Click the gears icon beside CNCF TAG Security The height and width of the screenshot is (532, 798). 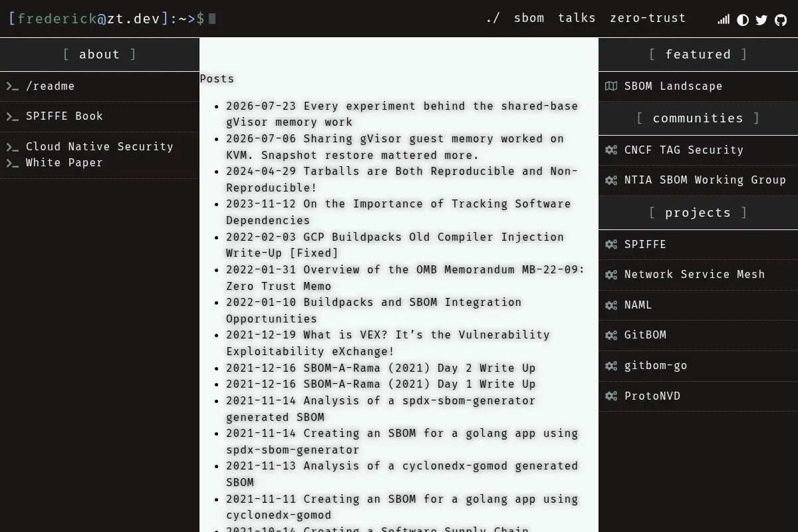coord(611,150)
